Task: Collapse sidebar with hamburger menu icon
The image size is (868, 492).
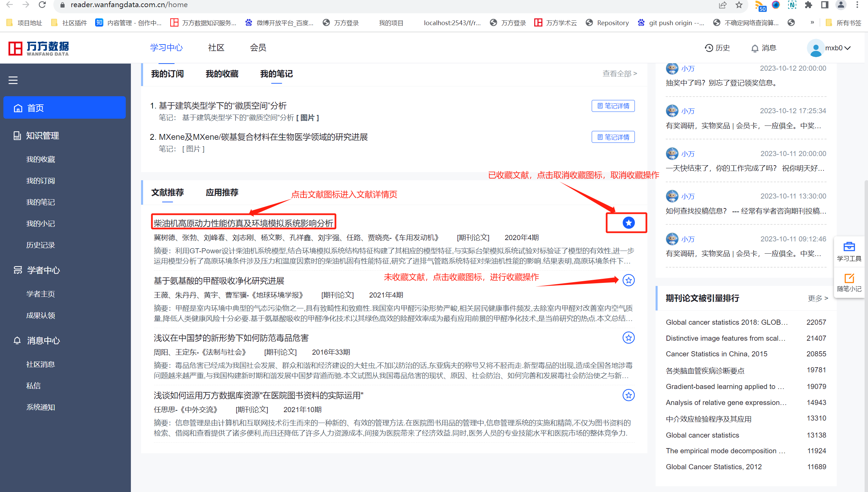Action: pyautogui.click(x=13, y=80)
